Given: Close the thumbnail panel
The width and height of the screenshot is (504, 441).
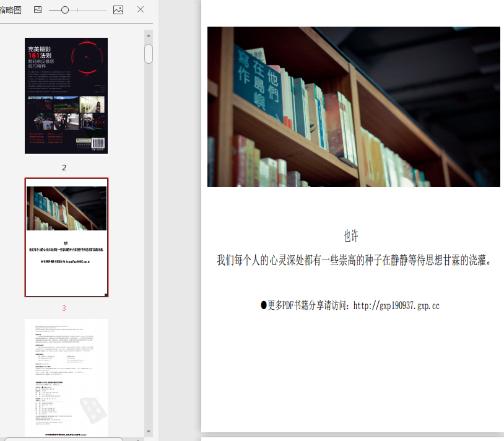Looking at the screenshot, I should click(x=141, y=9).
